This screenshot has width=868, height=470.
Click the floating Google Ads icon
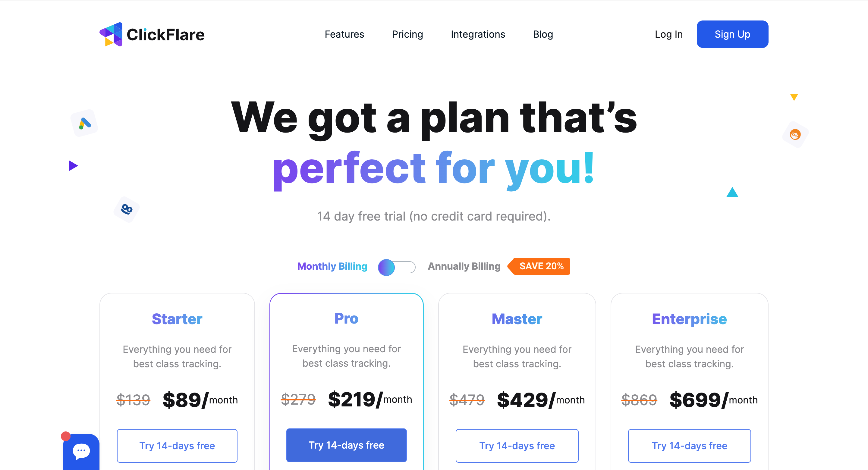[84, 123]
